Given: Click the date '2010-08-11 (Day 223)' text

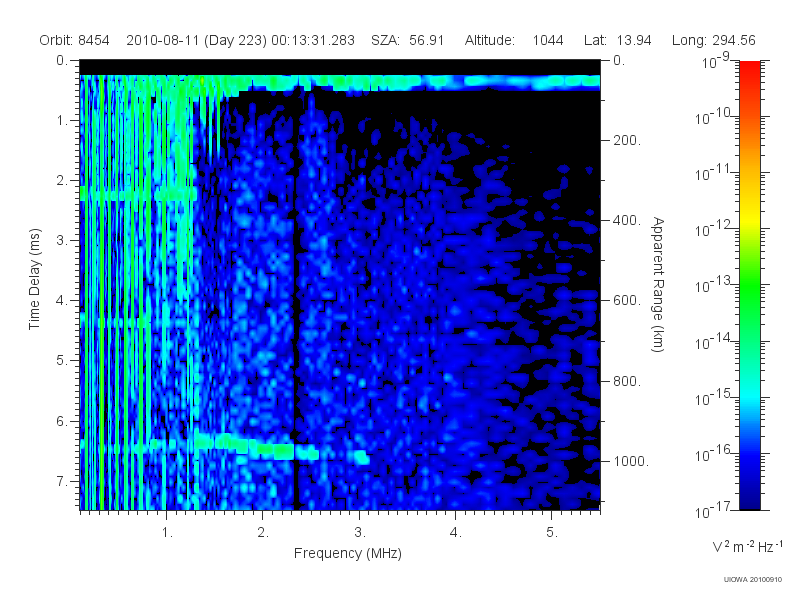Looking at the screenshot, I should (x=196, y=40).
